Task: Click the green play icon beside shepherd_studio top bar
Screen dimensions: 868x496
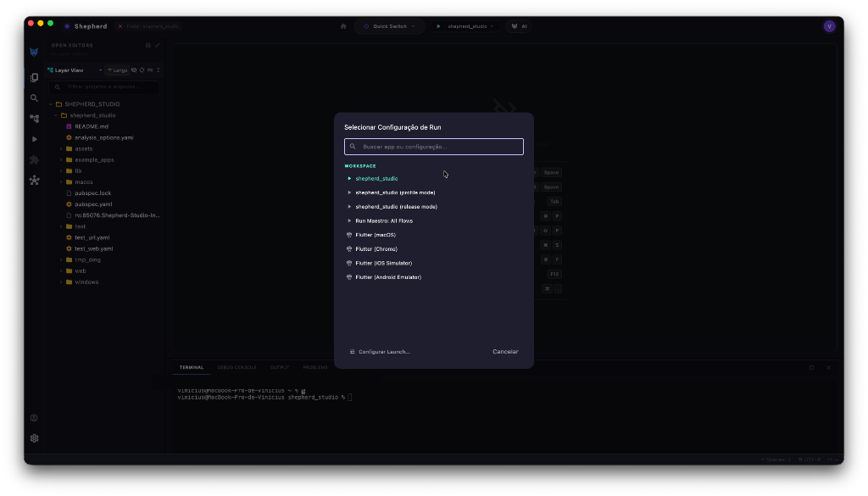Action: point(438,26)
